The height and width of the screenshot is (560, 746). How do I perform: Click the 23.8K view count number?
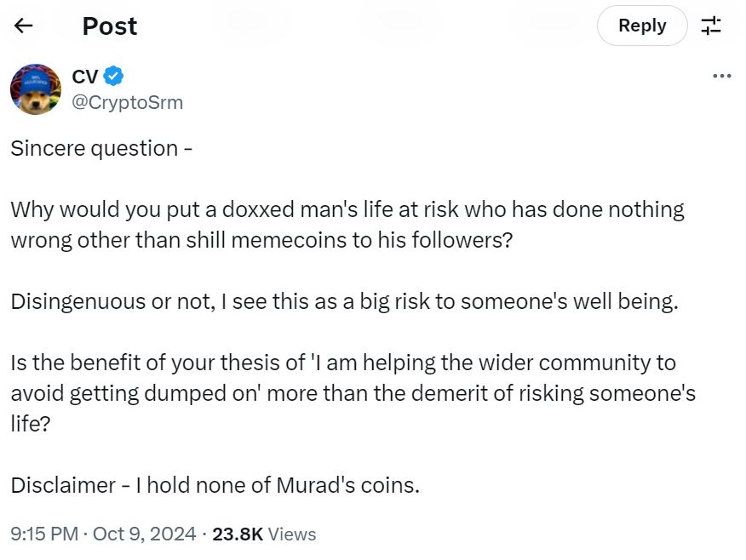pyautogui.click(x=238, y=534)
